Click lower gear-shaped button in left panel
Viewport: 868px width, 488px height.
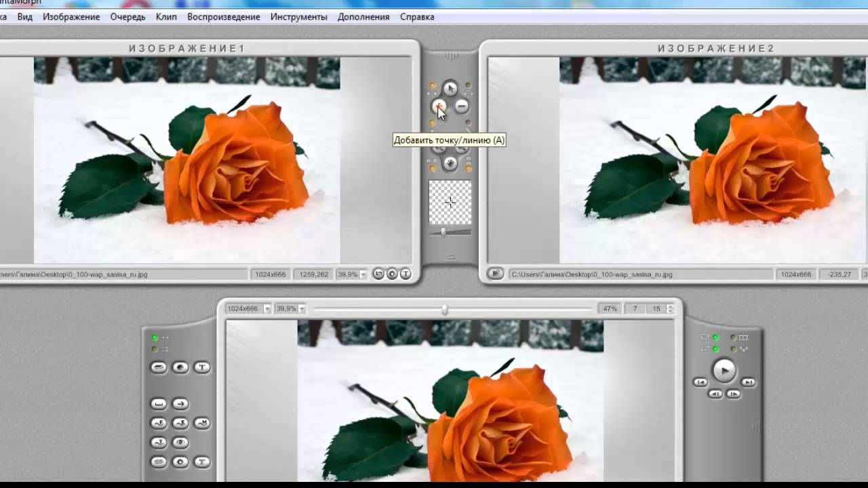[180, 462]
